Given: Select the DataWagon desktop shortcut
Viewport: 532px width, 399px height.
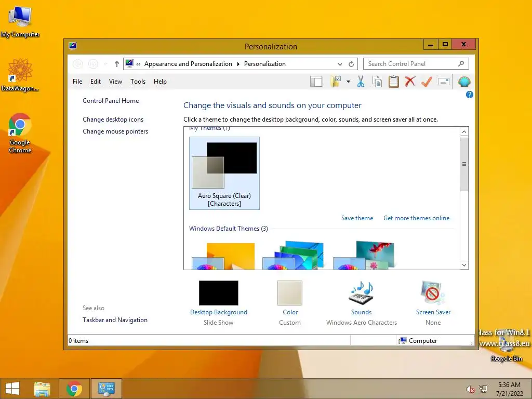Looking at the screenshot, I should point(20,75).
